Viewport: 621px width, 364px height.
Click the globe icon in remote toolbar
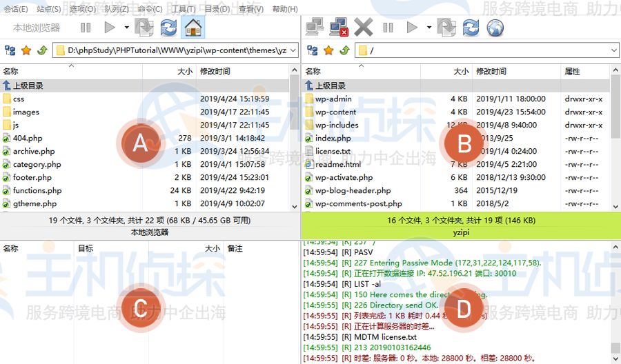[495, 28]
